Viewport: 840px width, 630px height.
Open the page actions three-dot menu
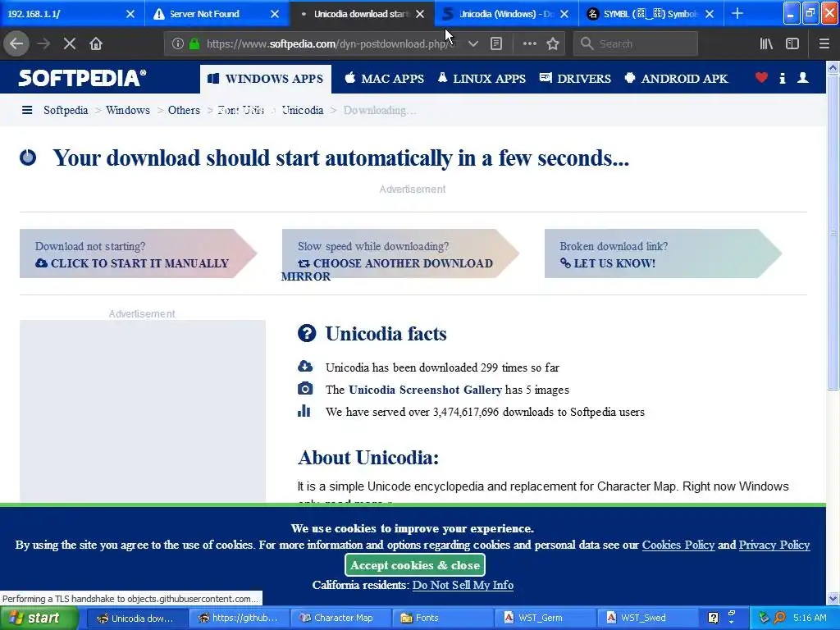529,43
